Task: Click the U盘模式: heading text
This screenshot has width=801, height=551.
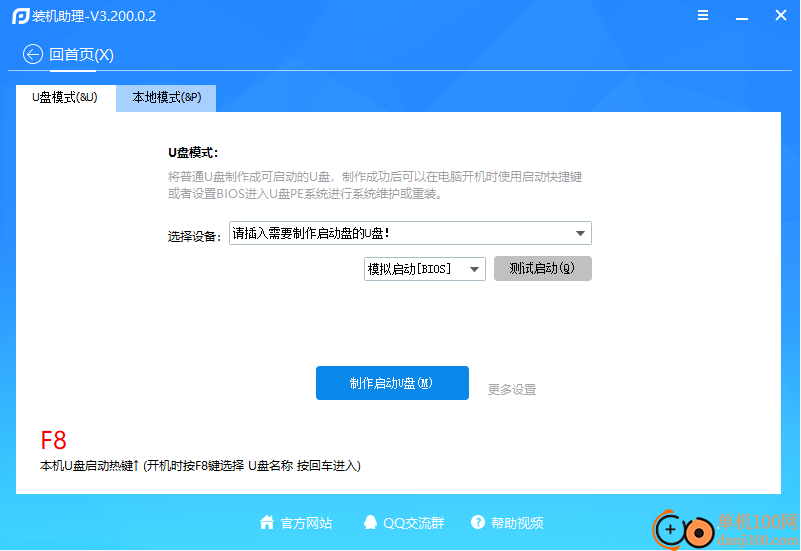Action: (193, 153)
